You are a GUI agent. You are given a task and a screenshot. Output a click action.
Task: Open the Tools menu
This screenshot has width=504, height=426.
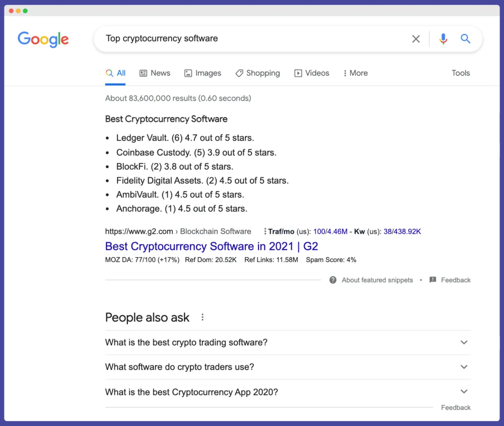(x=460, y=73)
